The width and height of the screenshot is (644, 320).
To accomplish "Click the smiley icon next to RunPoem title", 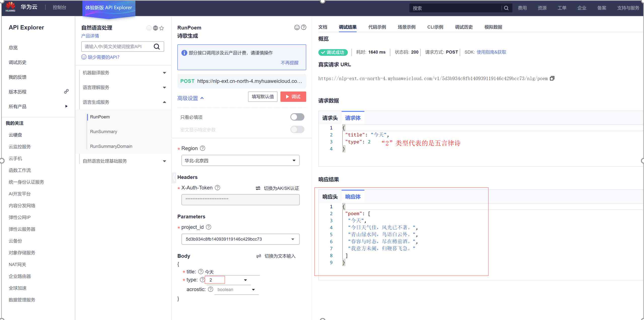I will tap(297, 27).
